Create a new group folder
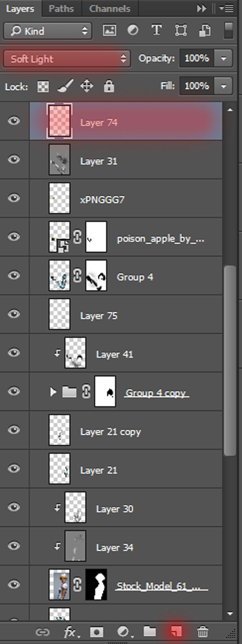The width and height of the screenshot is (242, 644). coord(150,631)
